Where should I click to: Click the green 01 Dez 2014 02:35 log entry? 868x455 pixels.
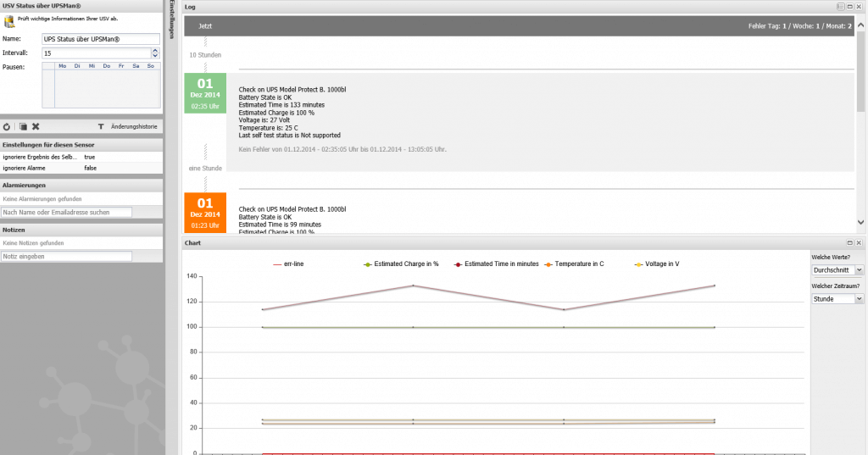coord(205,93)
